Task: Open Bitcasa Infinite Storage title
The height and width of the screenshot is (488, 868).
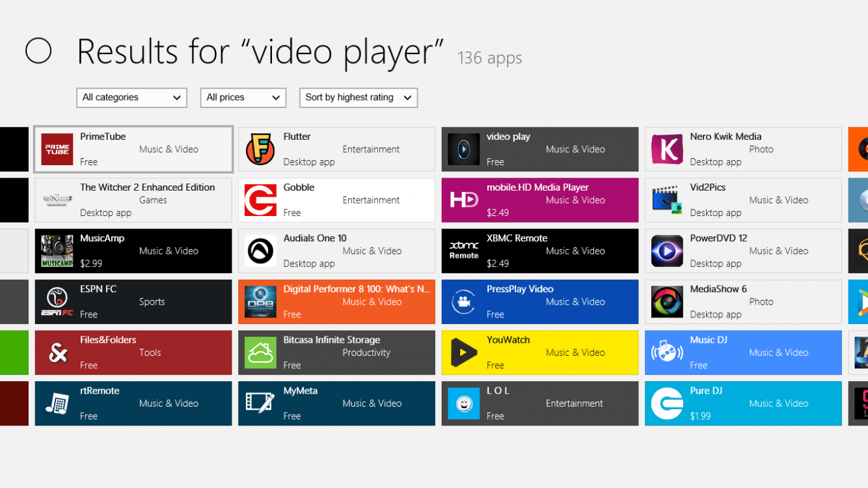Action: coord(332,340)
